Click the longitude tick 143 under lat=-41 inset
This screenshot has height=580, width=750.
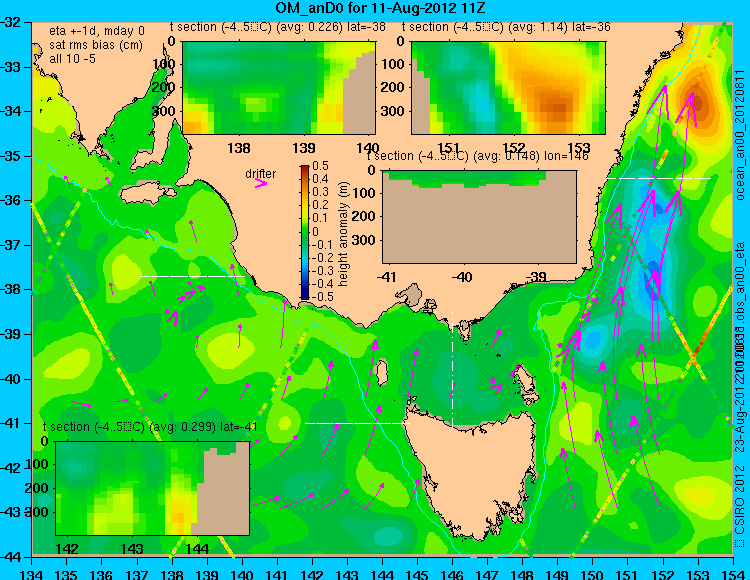point(132,549)
